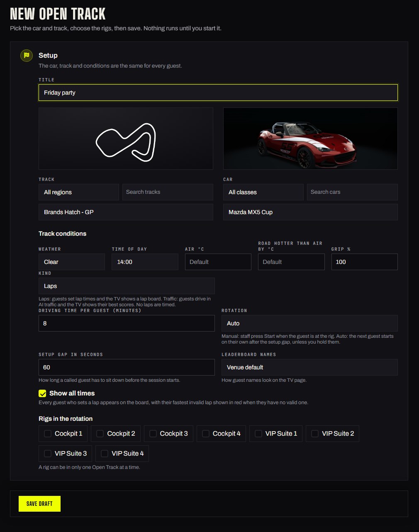Click the Save Draft button
Viewport: 419px width, 532px height.
pyautogui.click(x=39, y=504)
